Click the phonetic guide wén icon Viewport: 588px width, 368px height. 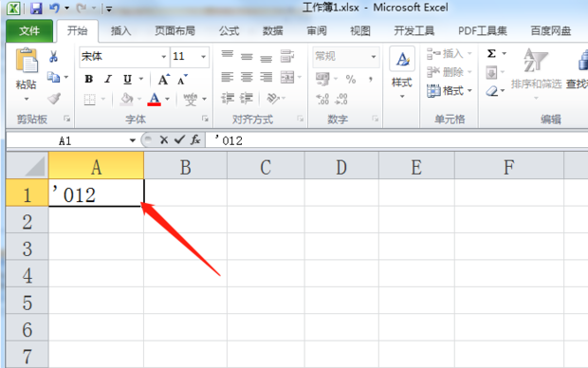190,100
